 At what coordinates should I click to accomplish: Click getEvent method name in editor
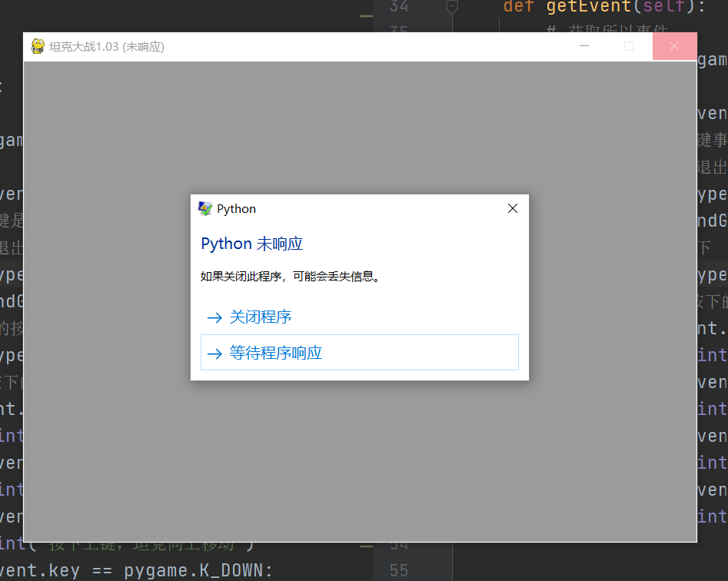pos(588,6)
